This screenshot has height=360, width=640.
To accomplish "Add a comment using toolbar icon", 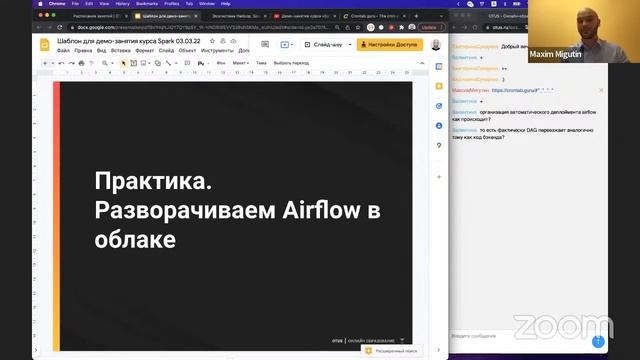I will click(187, 63).
